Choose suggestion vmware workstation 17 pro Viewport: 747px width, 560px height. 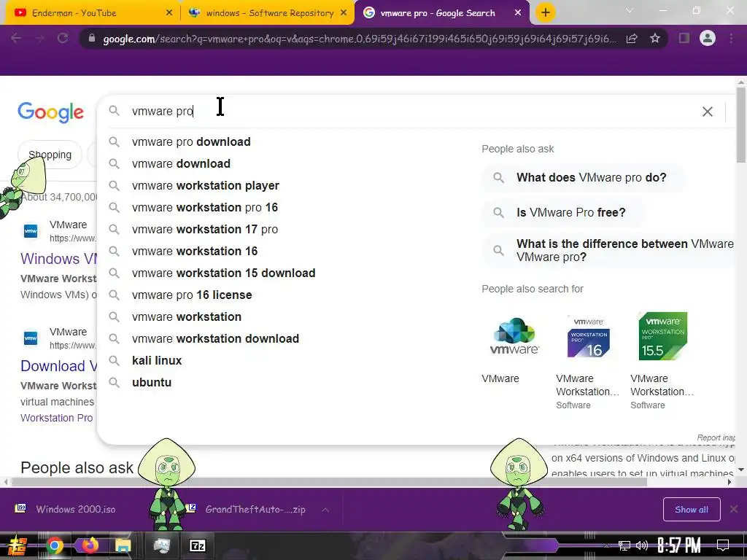coord(205,230)
